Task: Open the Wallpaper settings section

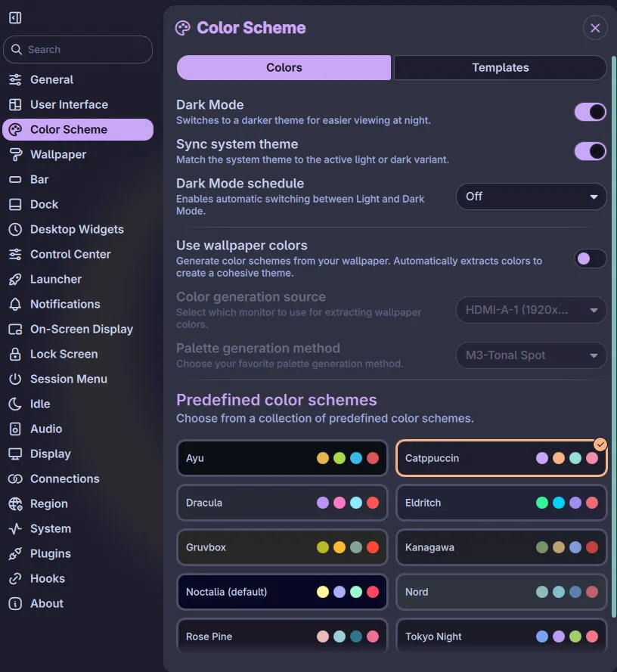Action: tap(78, 155)
